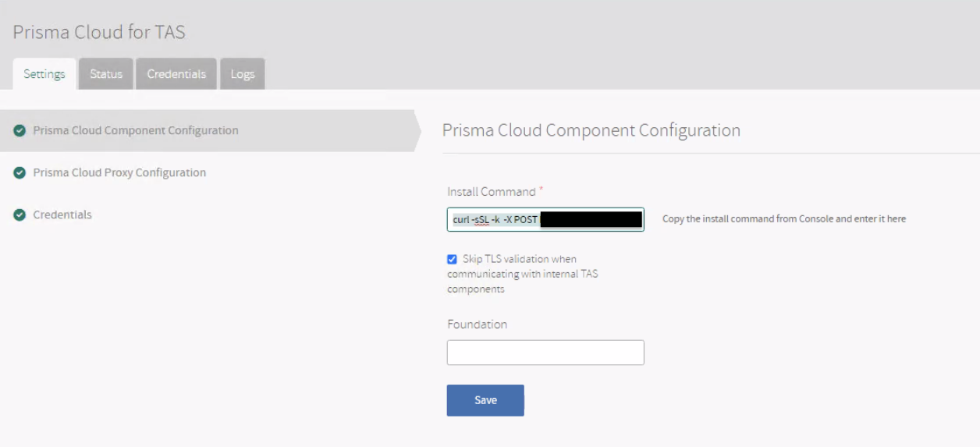
Task: Click the Component Configuration heading in the right pane
Action: tap(591, 130)
